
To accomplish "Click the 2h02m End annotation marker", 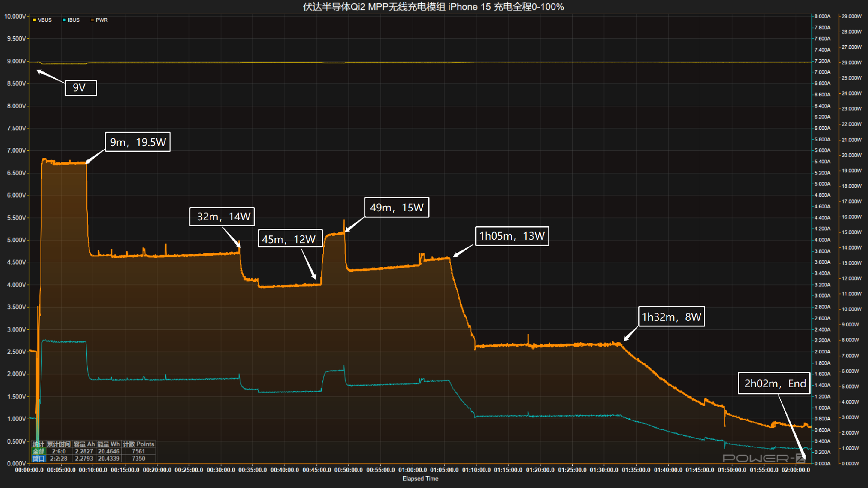I will 774,384.
